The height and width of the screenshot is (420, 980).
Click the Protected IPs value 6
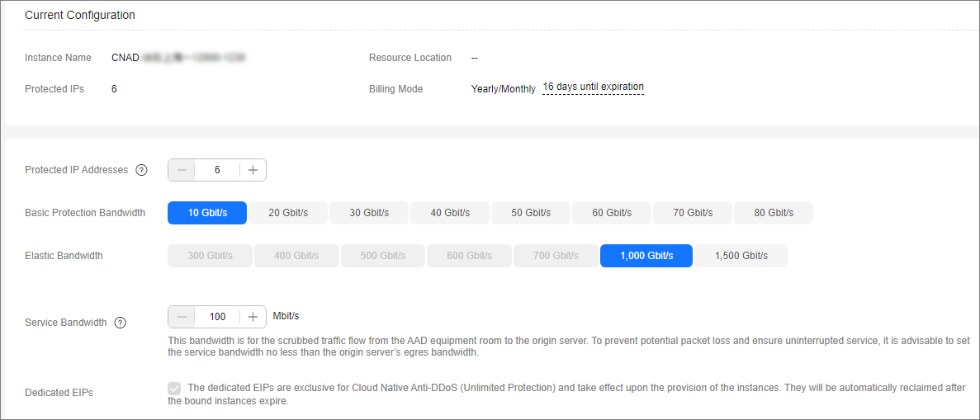click(115, 89)
